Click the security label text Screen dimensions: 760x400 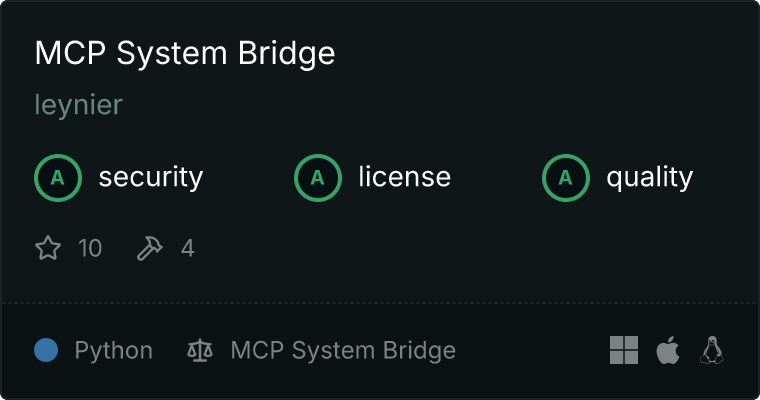pos(151,177)
